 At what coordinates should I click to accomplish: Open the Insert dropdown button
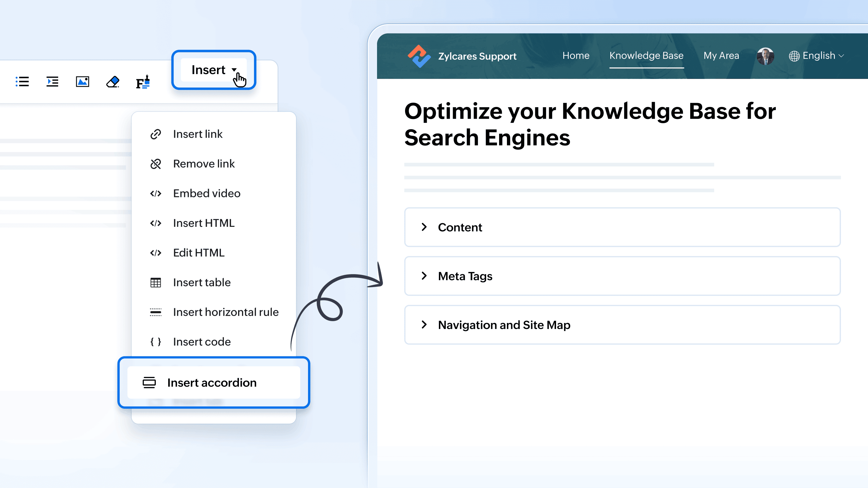[214, 70]
